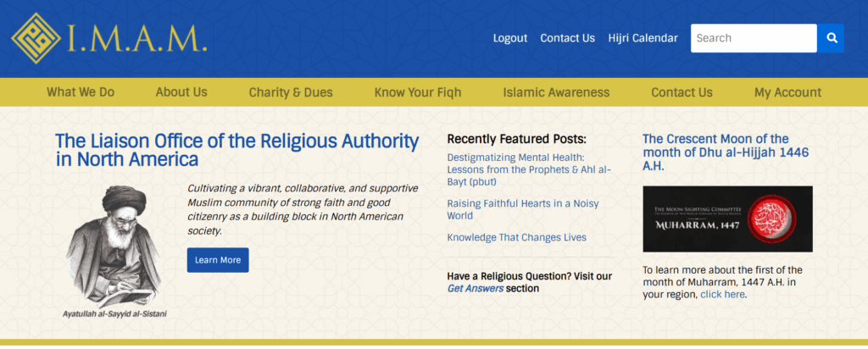Screen dimensions: 868x349
Task: Select Charity & Dues in navigation bar
Action: pyautogui.click(x=291, y=92)
